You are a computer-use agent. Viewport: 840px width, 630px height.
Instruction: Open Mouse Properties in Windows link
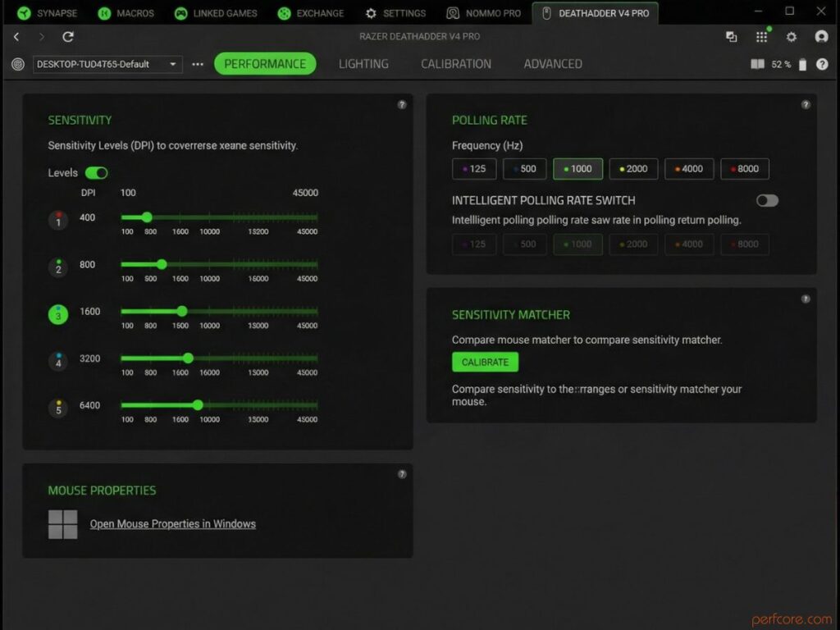[x=172, y=524]
